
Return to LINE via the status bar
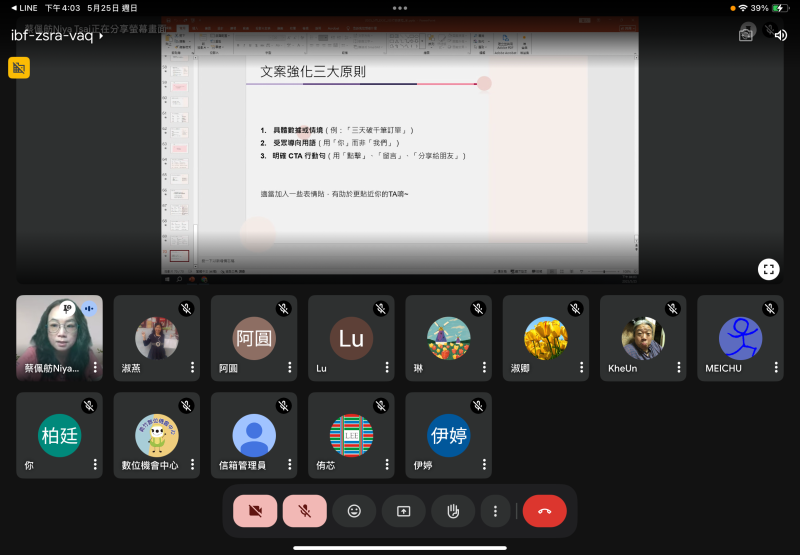point(24,7)
